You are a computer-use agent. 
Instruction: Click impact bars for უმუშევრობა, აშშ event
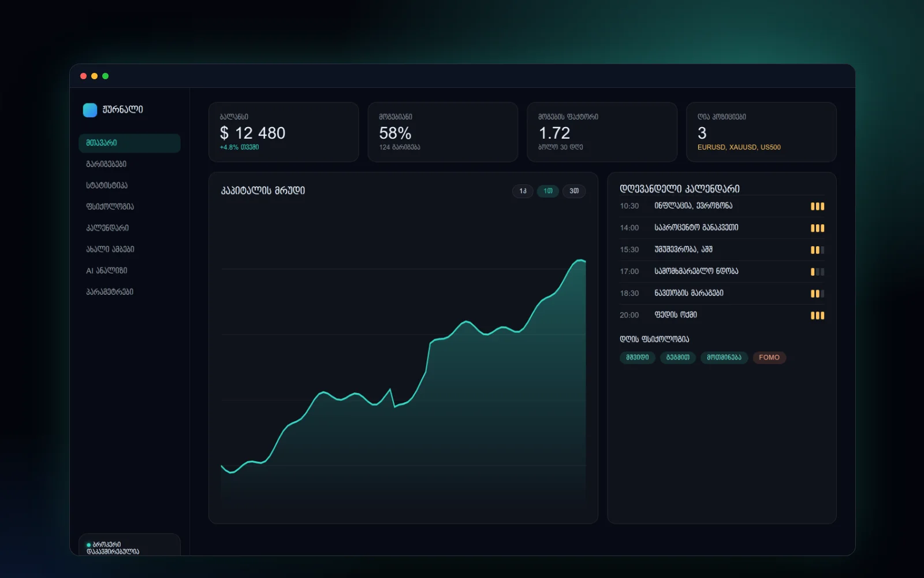tap(817, 250)
